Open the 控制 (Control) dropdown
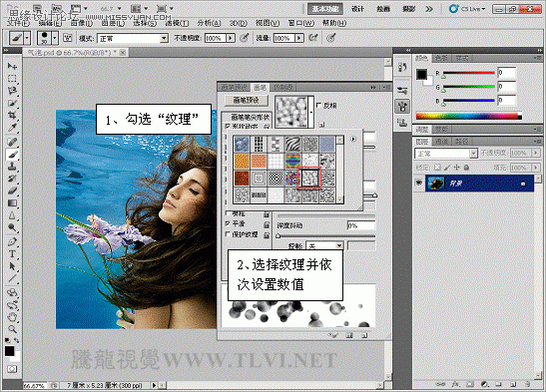Viewport: 546px width, 392px height. [x=324, y=245]
